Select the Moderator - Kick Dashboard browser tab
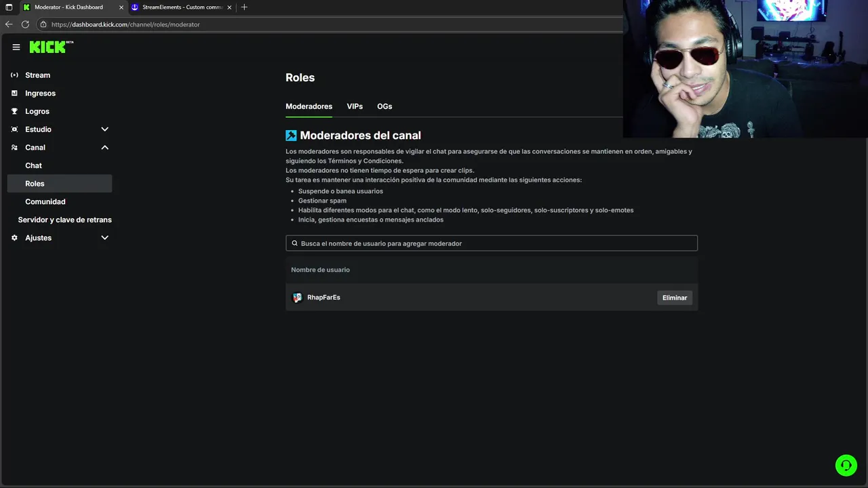 (73, 7)
